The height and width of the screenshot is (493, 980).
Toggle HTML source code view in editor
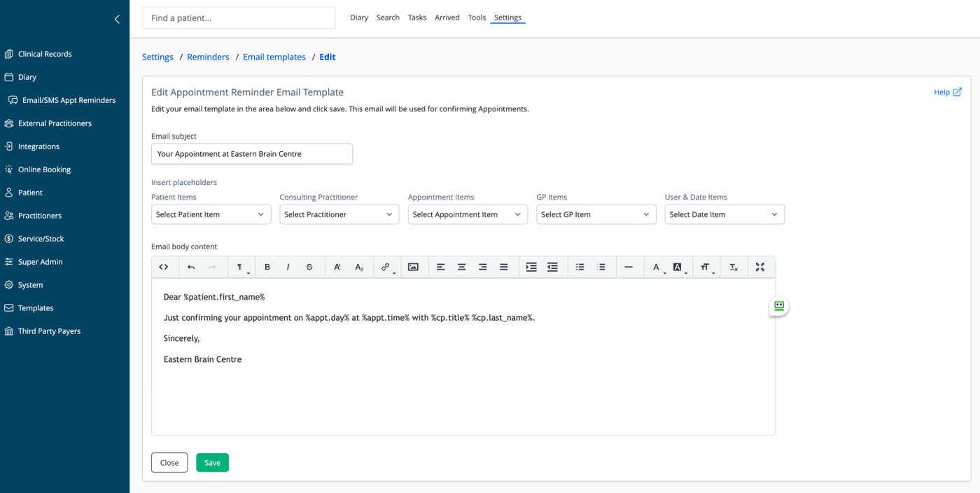tap(164, 267)
